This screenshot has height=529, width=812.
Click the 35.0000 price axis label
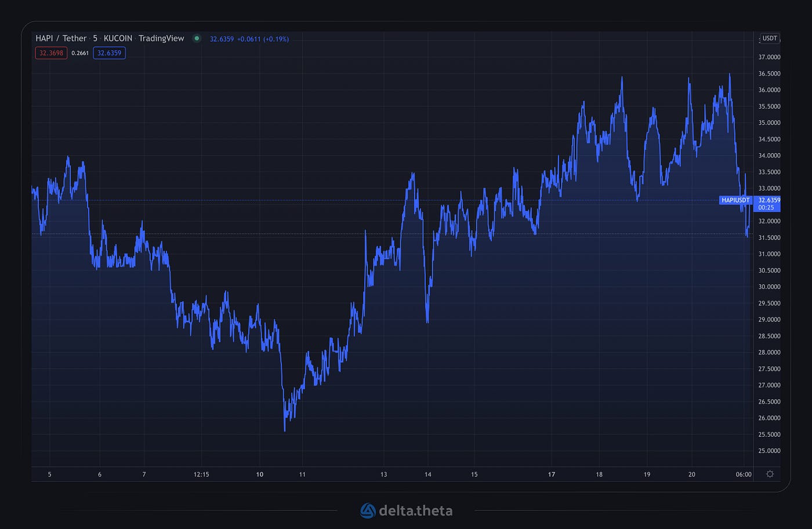(x=769, y=122)
